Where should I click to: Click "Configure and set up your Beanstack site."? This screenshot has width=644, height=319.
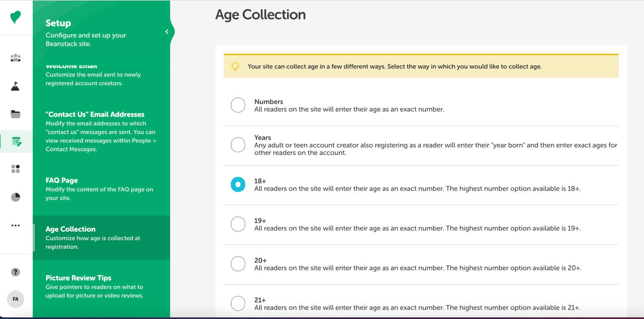point(86,40)
